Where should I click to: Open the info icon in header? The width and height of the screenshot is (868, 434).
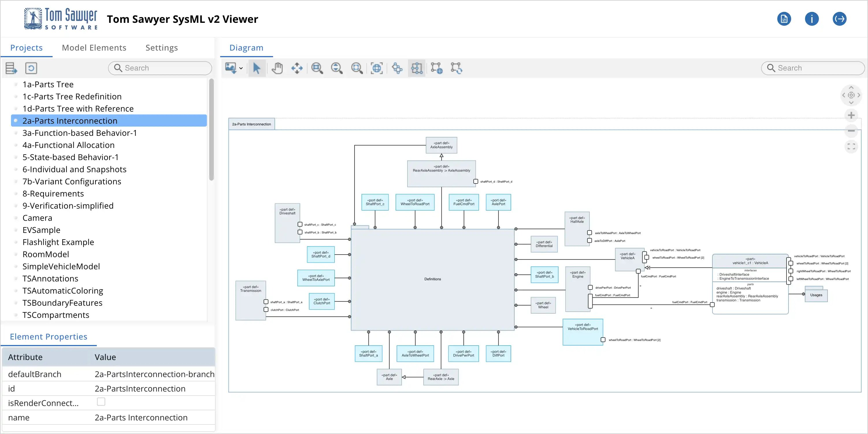812,19
